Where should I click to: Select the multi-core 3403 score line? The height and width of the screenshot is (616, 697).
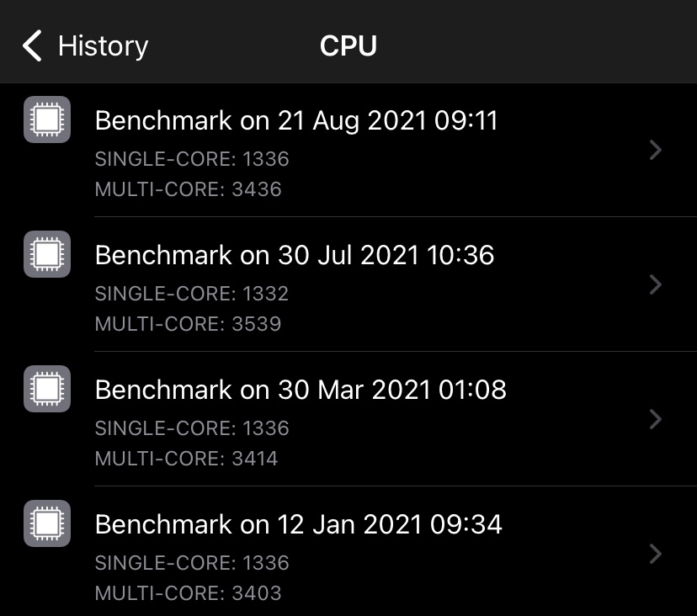click(188, 593)
